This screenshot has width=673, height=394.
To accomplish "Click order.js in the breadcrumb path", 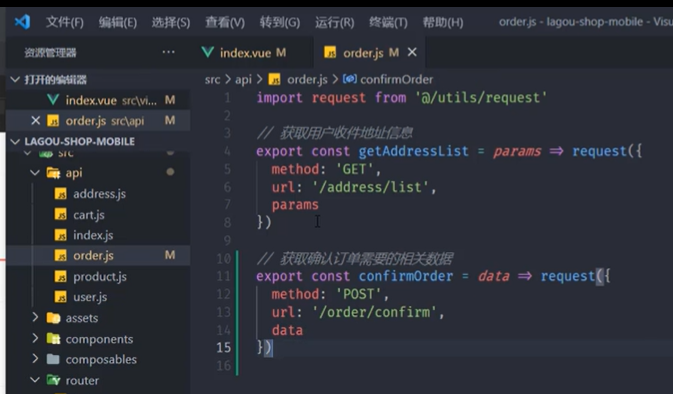I will 307,79.
